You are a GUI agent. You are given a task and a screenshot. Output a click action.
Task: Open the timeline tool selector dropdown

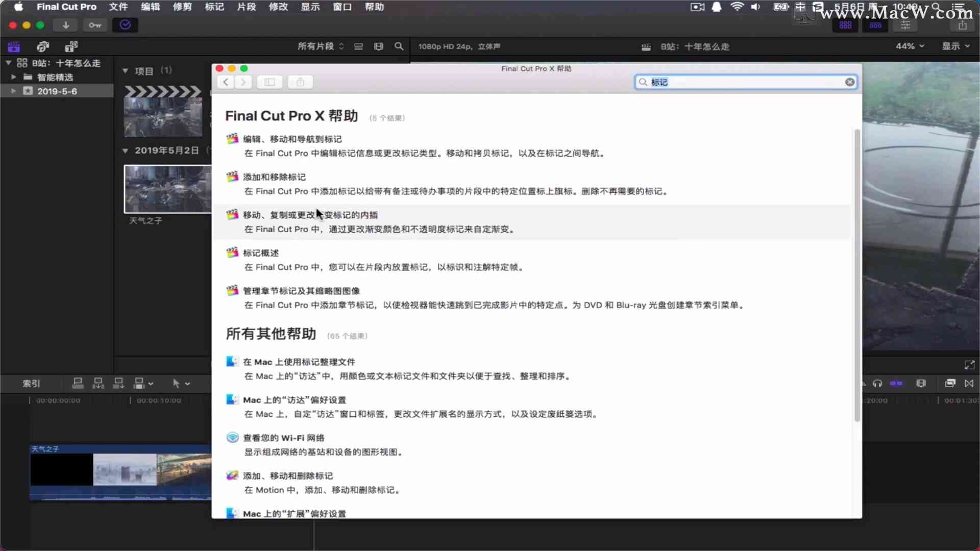click(181, 383)
